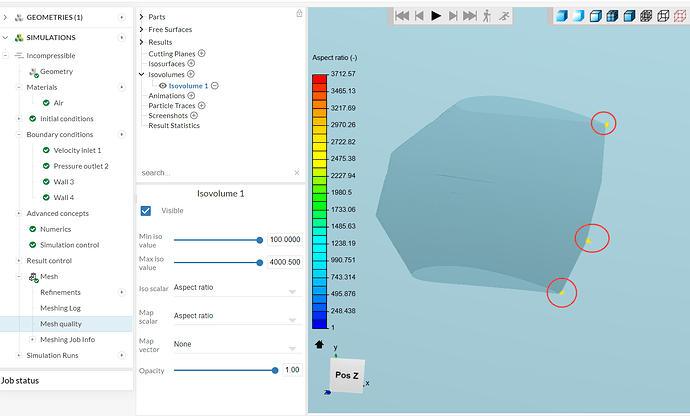Screen dimensions: 690x416
Task: Open the Map vector dropdown
Action: (235, 344)
